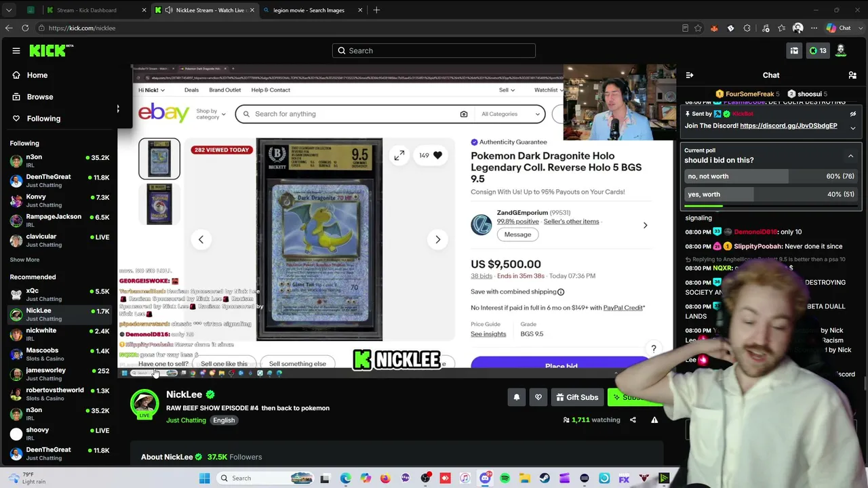This screenshot has height=488, width=868.
Task: Open the Just Chatting category link
Action: (x=186, y=420)
